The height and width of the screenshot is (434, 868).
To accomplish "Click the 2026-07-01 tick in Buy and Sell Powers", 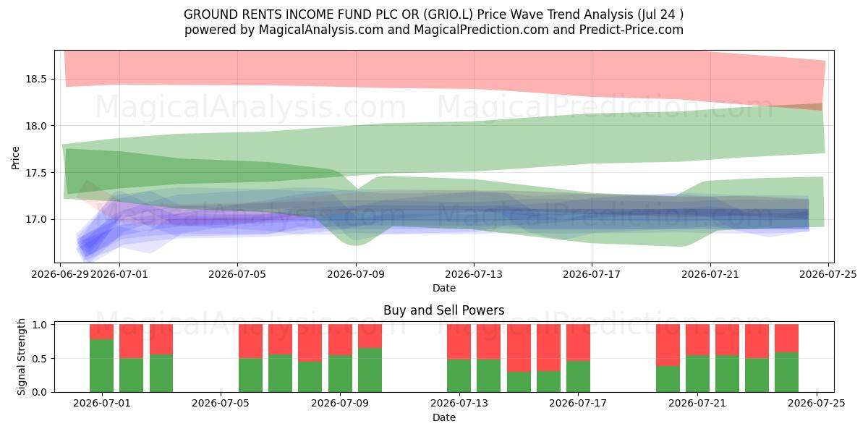I will [x=101, y=404].
